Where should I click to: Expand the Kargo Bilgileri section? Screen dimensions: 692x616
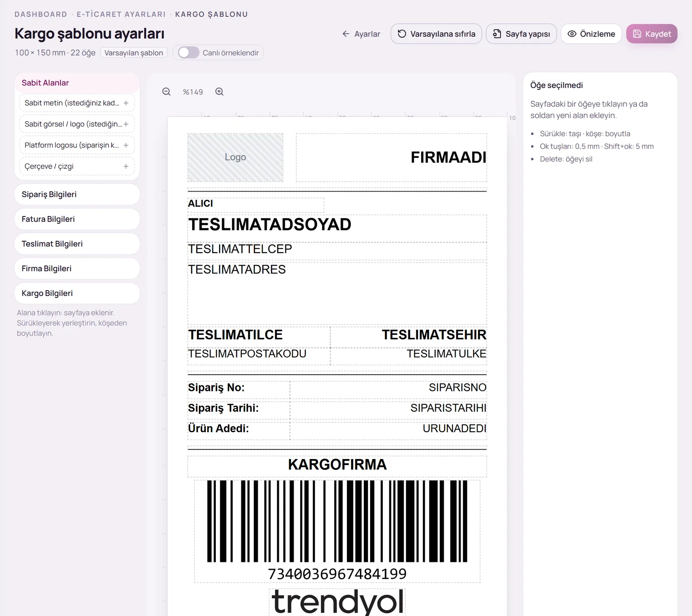[x=77, y=293]
